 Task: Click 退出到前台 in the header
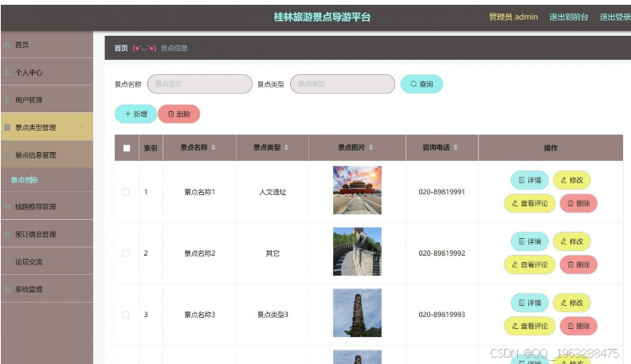pyautogui.click(x=569, y=17)
